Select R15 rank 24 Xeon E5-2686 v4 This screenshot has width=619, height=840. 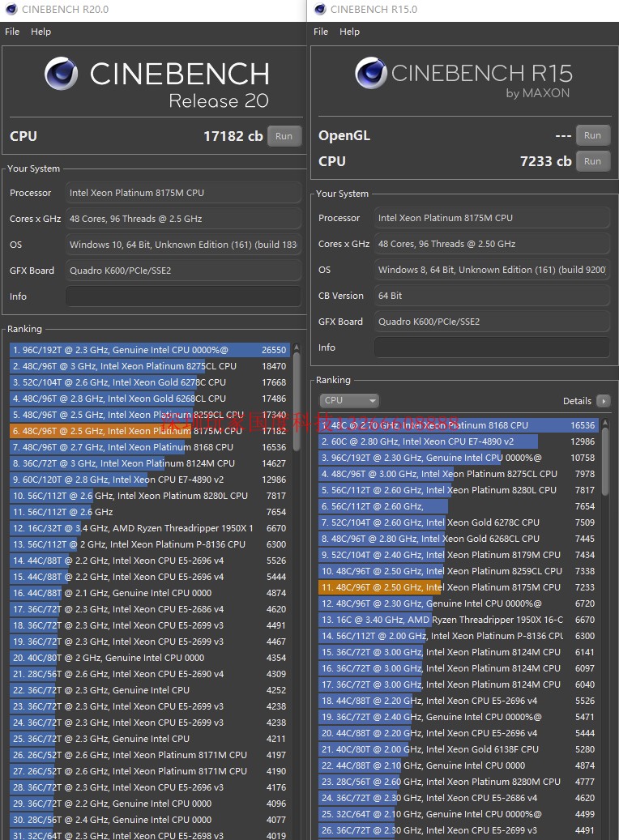[x=459, y=798]
